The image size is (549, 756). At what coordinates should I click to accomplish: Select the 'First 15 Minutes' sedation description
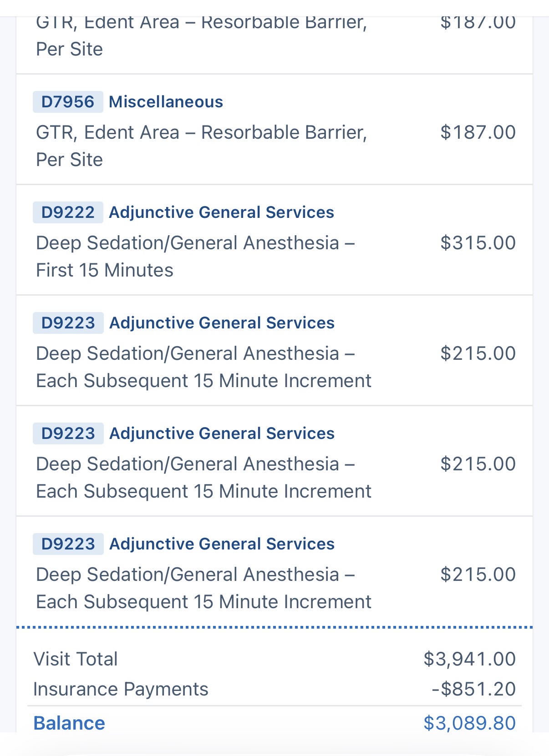click(105, 270)
